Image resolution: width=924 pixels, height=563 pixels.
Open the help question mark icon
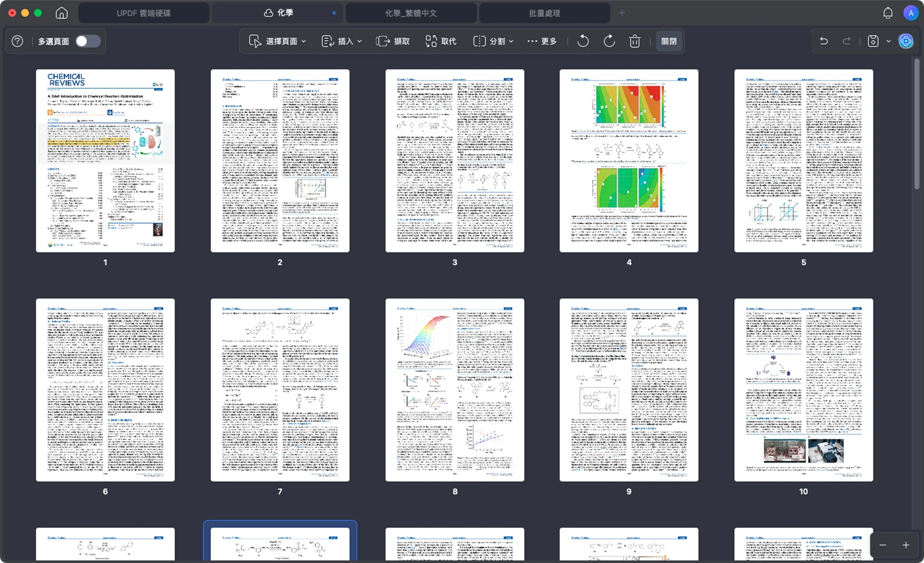click(17, 41)
